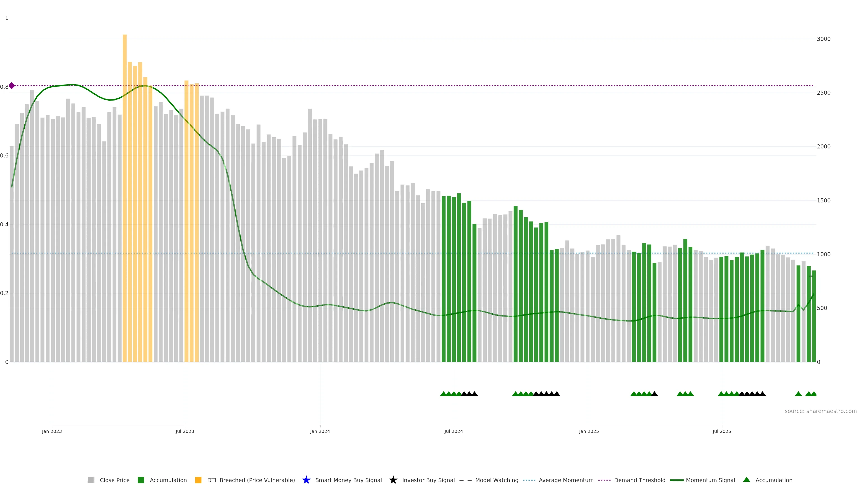Click the green Accumulation square legend icon

coord(141,480)
